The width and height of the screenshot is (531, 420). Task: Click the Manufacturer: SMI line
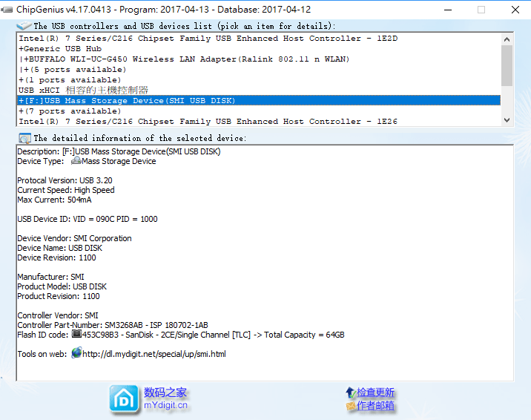point(50,277)
